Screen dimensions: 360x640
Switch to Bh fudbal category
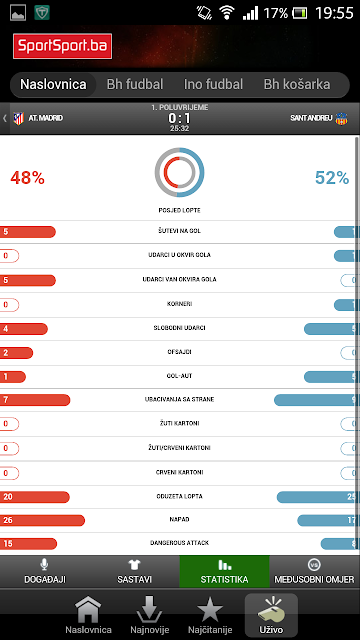(x=135, y=84)
